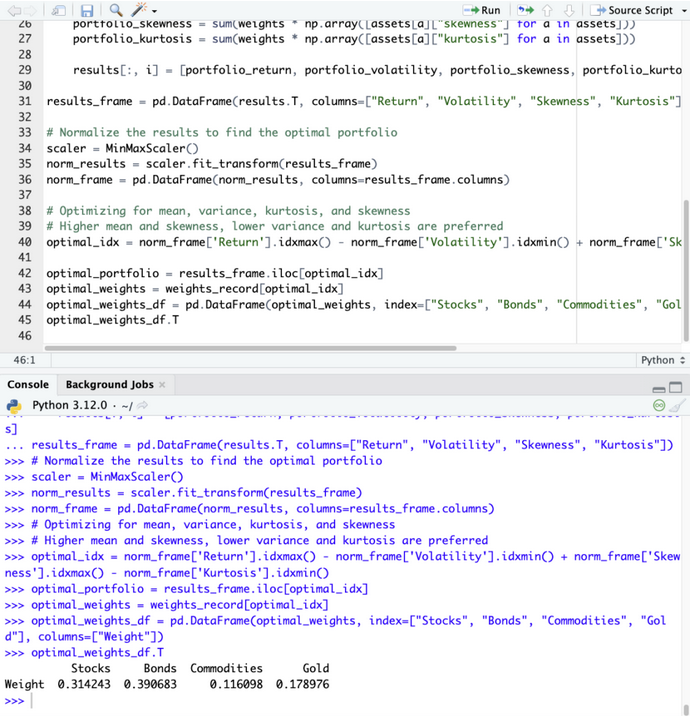The height and width of the screenshot is (716, 690).
Task: Click the Source Script button
Action: (632, 10)
